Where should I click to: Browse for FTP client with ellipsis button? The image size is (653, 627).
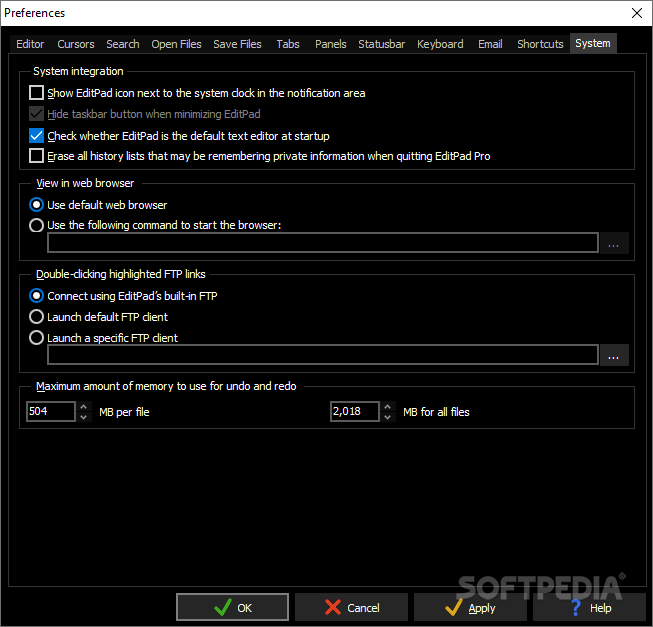coord(613,355)
